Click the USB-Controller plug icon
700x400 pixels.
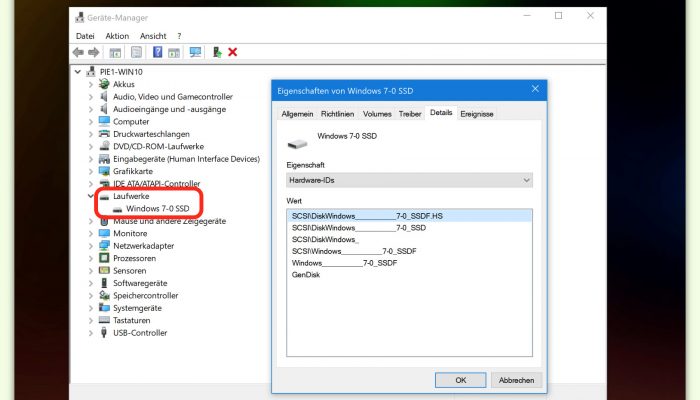(x=104, y=333)
